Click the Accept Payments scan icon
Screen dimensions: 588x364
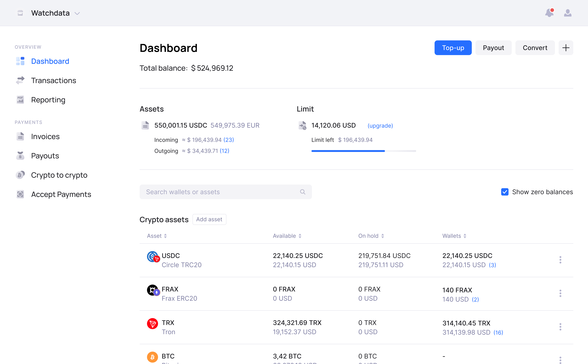click(20, 194)
